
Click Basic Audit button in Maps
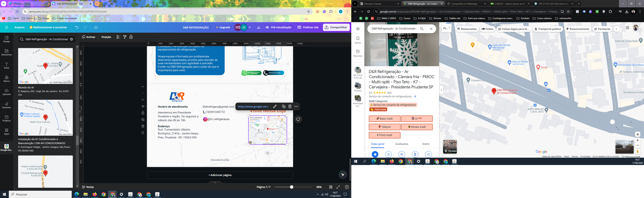click(x=384, y=118)
